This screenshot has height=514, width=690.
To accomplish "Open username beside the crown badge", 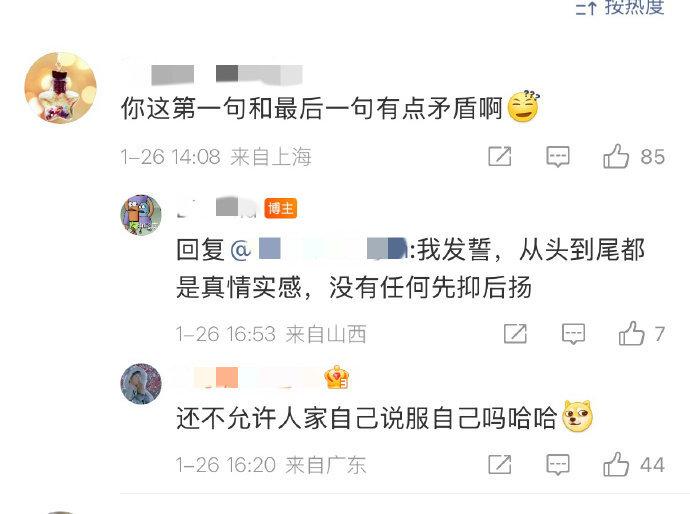I will tap(249, 378).
